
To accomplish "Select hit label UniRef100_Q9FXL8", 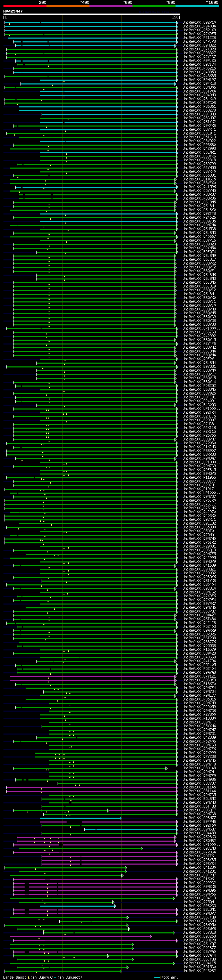I will point(199,84).
